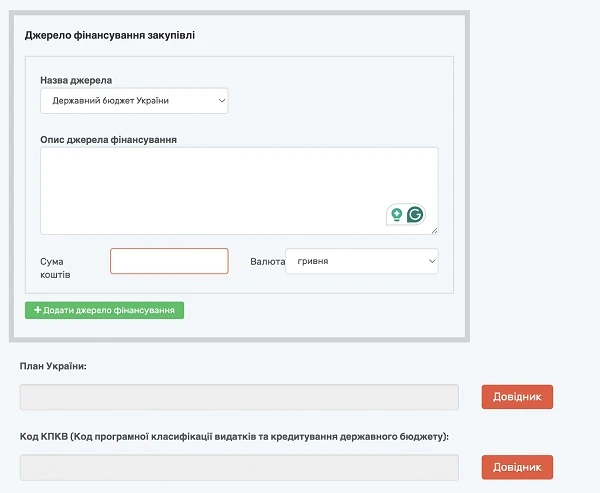
Task: Click the Джерело фінансування закупівлі heading
Action: 110,35
